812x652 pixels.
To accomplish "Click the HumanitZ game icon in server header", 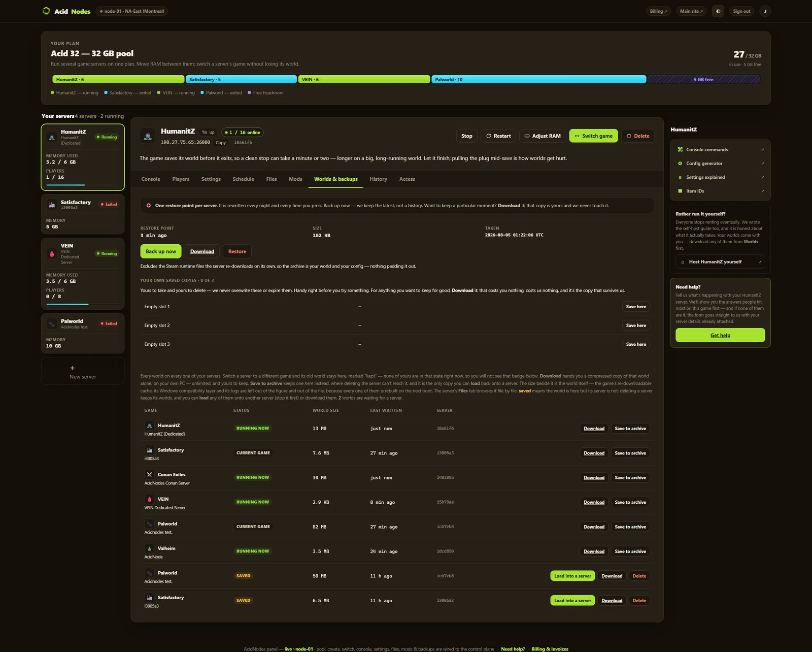I will pos(148,136).
